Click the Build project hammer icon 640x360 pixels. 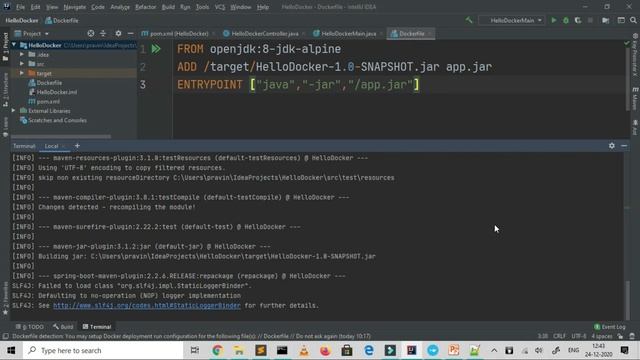(x=469, y=20)
